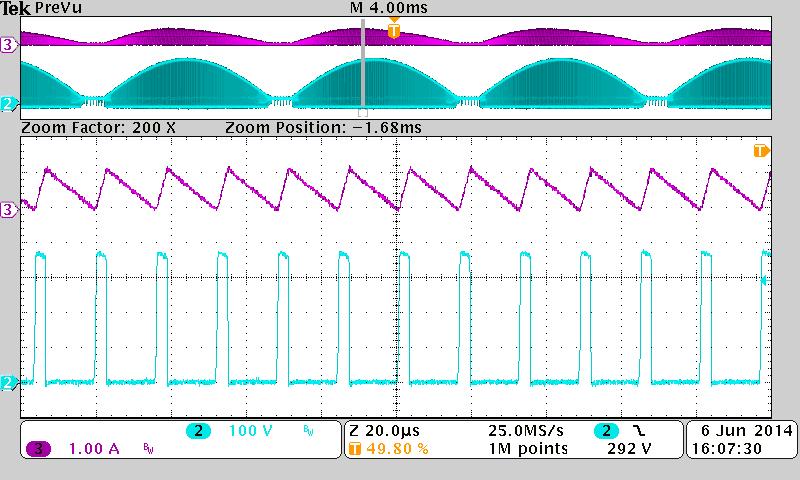Click the bandwidth limit icon beside 1.00 A

pos(148,449)
